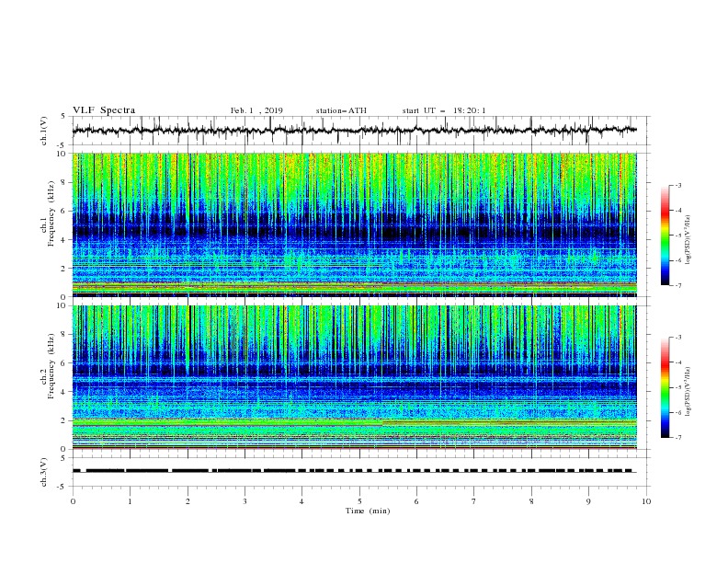Click the ch.1 'Frequency (kHz)' axis label

click(x=51, y=214)
